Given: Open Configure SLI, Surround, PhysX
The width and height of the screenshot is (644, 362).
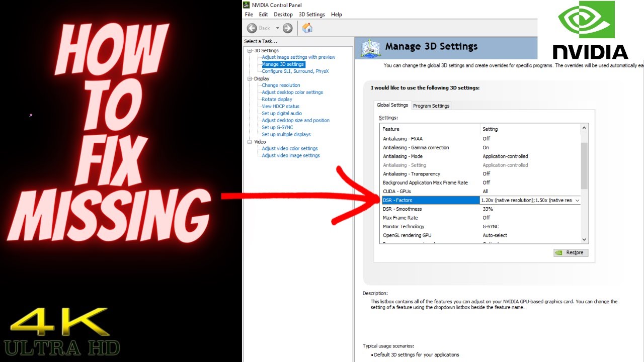Looking at the screenshot, I should coord(295,71).
